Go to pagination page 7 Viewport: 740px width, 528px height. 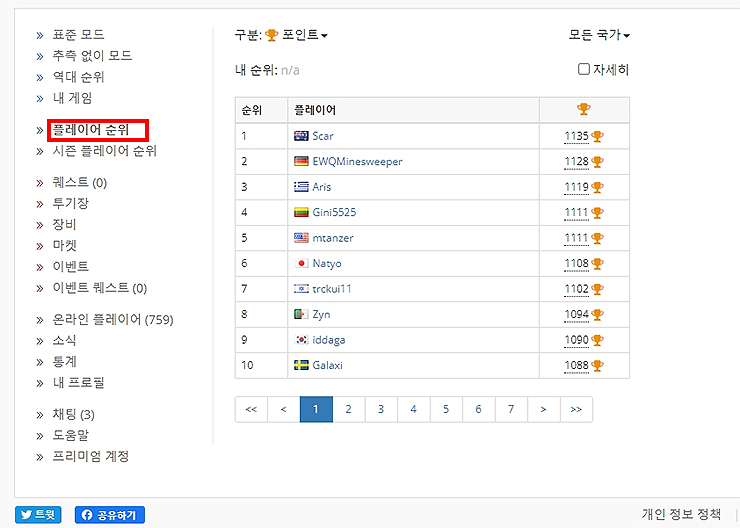(x=511, y=410)
